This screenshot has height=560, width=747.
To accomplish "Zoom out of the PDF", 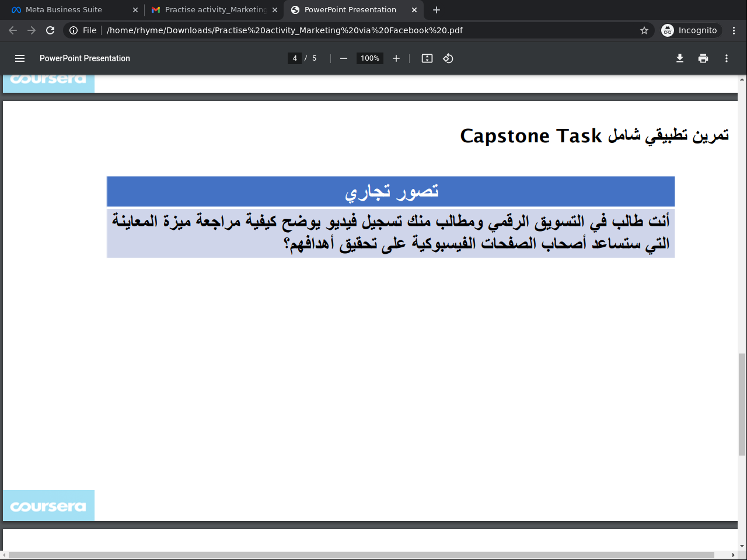I will (344, 58).
